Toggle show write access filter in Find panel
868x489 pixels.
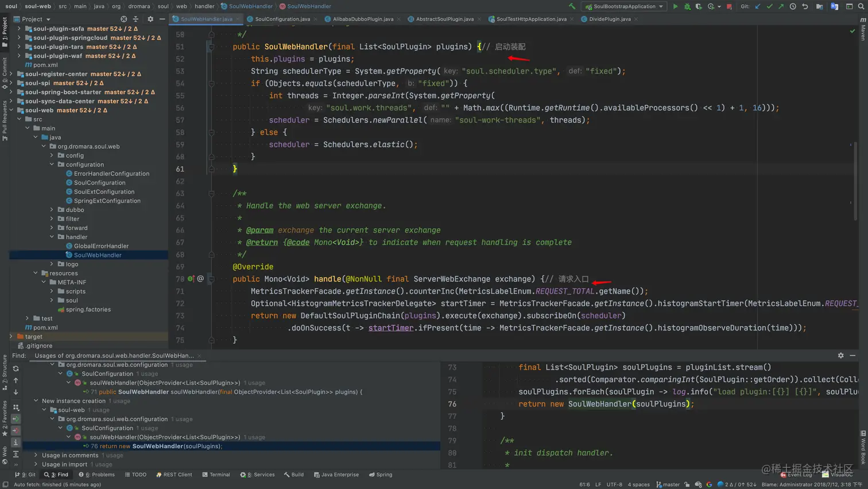15,430
